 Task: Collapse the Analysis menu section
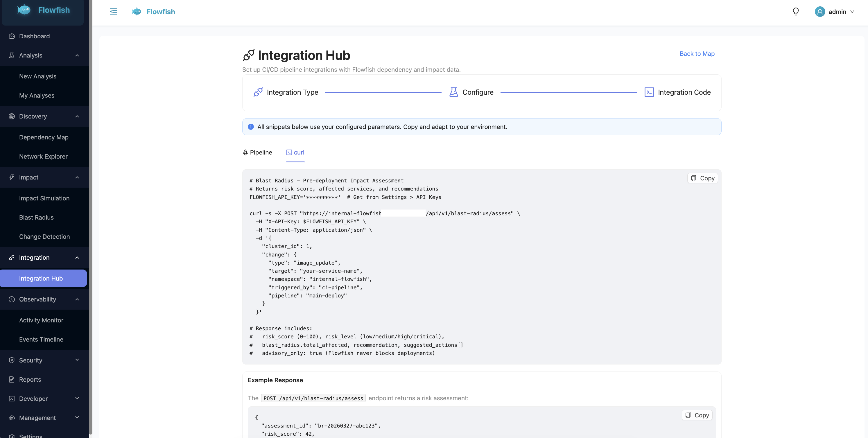[x=77, y=55]
